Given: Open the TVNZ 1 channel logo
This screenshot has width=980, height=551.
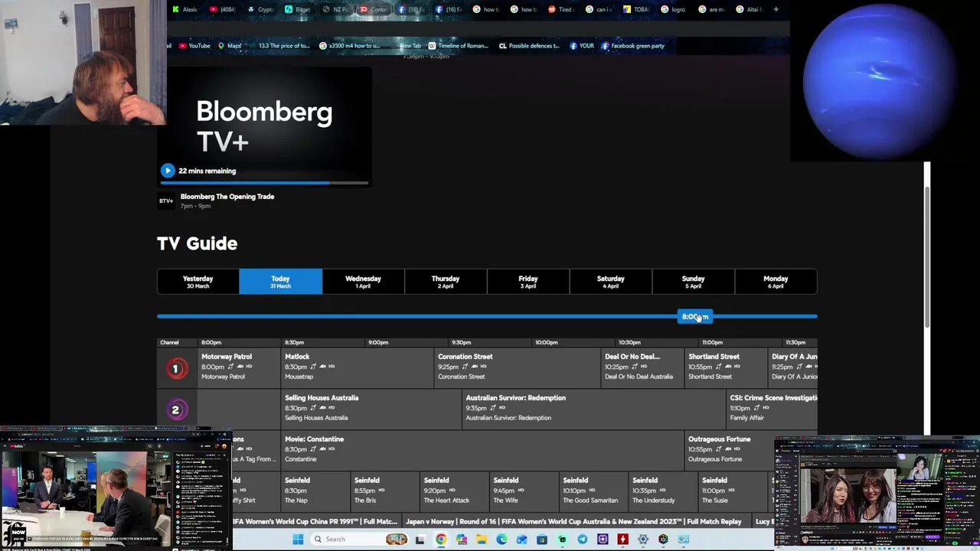Looking at the screenshot, I should tap(175, 370).
